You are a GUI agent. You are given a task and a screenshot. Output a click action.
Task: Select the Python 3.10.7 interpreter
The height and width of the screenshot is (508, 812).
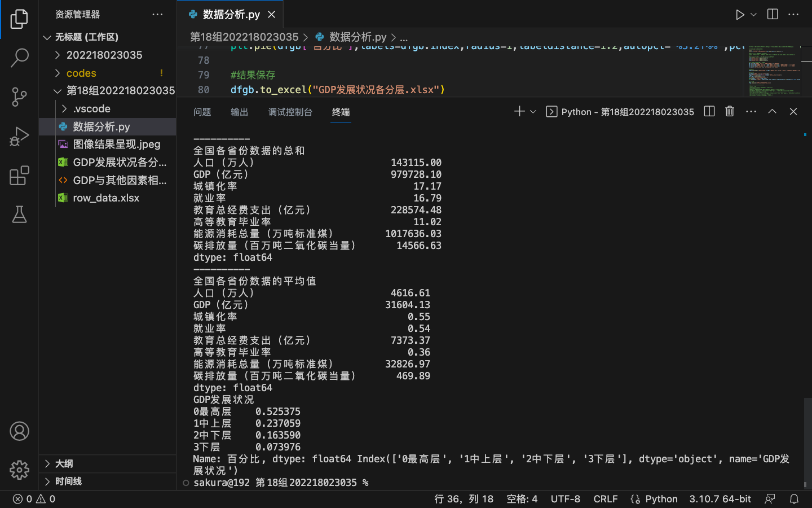(x=720, y=499)
